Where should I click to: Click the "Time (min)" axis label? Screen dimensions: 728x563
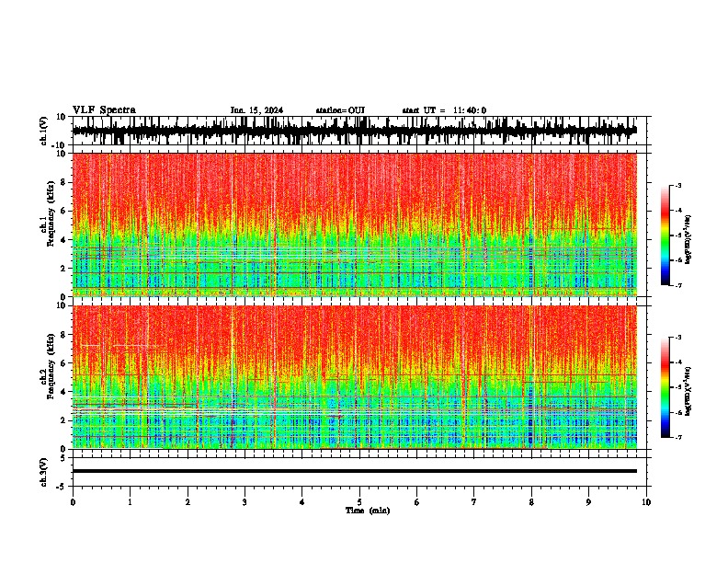368,511
